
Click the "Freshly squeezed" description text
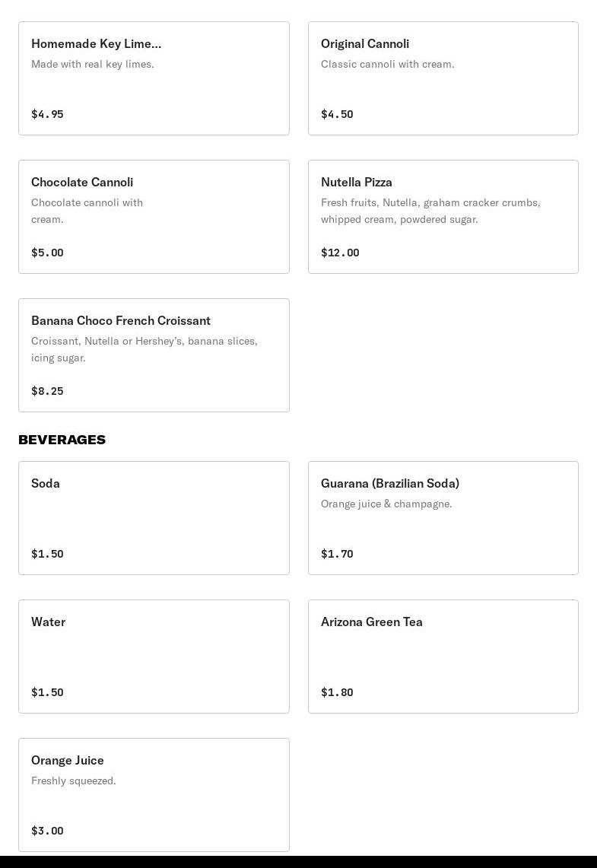click(74, 781)
